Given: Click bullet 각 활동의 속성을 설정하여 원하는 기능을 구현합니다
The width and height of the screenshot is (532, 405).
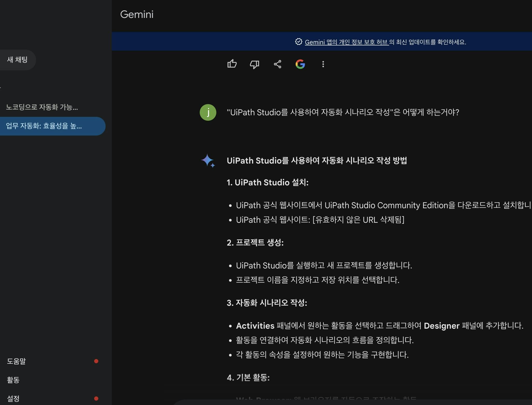Looking at the screenshot, I should [322, 355].
